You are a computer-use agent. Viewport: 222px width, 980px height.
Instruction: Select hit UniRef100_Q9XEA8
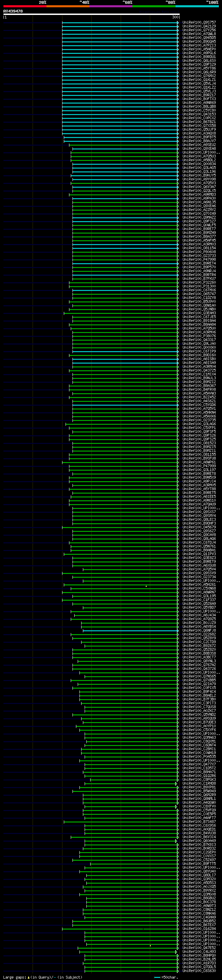pyautogui.click(x=199, y=149)
